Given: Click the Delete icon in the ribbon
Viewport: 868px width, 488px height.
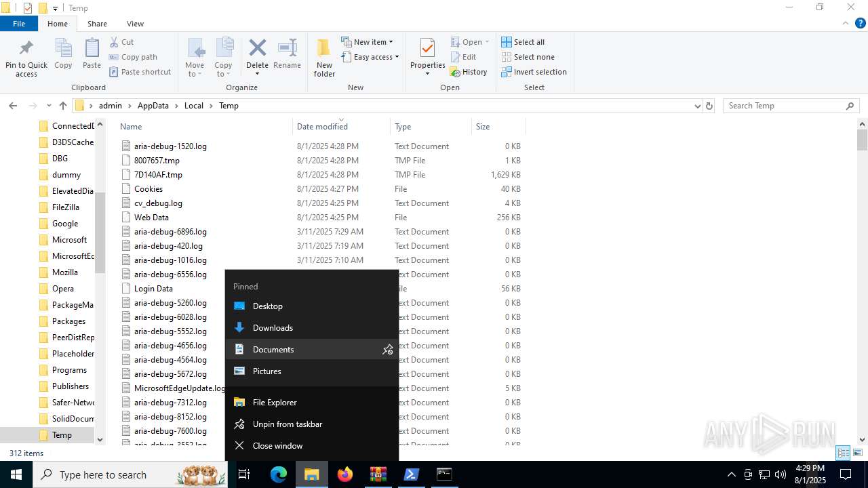Looking at the screenshot, I should 257,49.
